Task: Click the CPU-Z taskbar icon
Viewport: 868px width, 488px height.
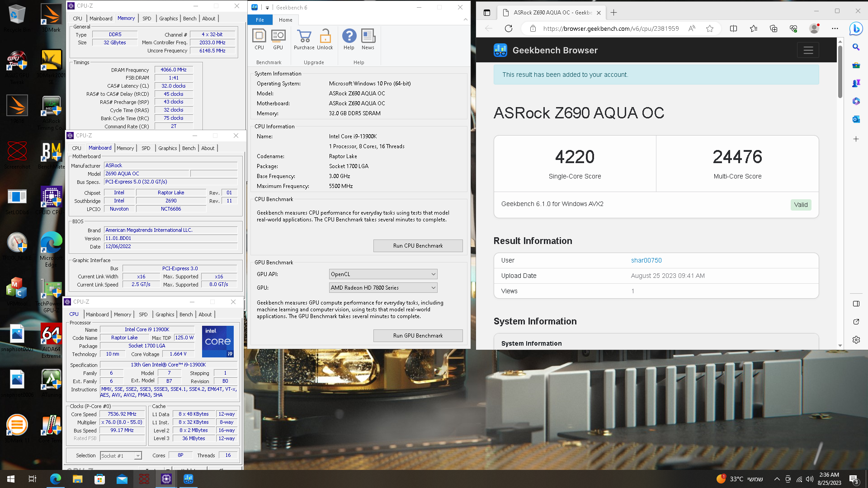Action: (x=166, y=479)
